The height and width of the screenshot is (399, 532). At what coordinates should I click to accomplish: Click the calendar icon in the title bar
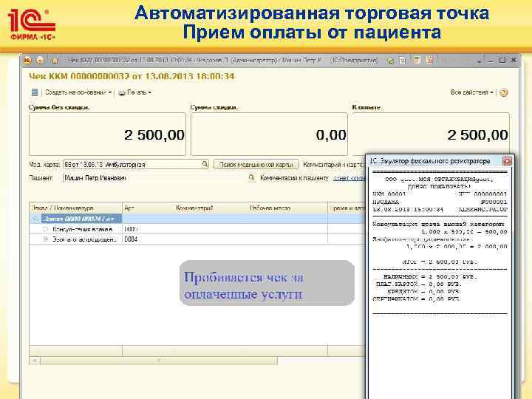[429, 61]
